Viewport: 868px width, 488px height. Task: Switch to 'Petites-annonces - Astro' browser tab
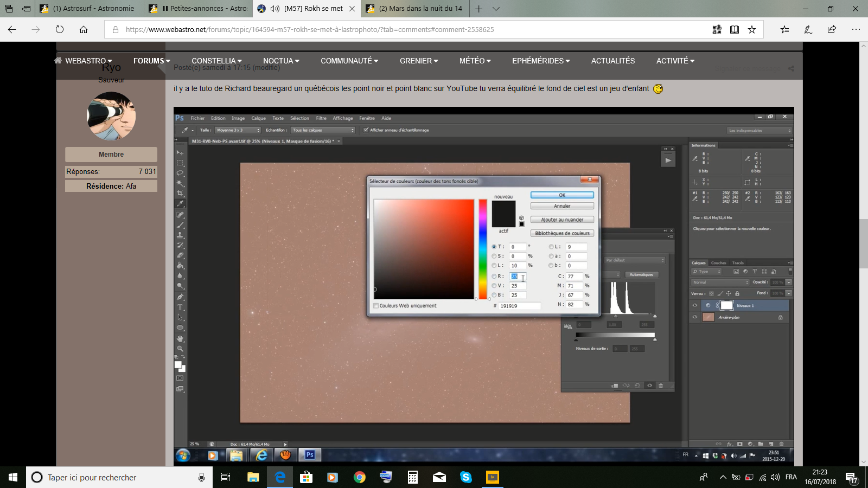[x=199, y=9]
